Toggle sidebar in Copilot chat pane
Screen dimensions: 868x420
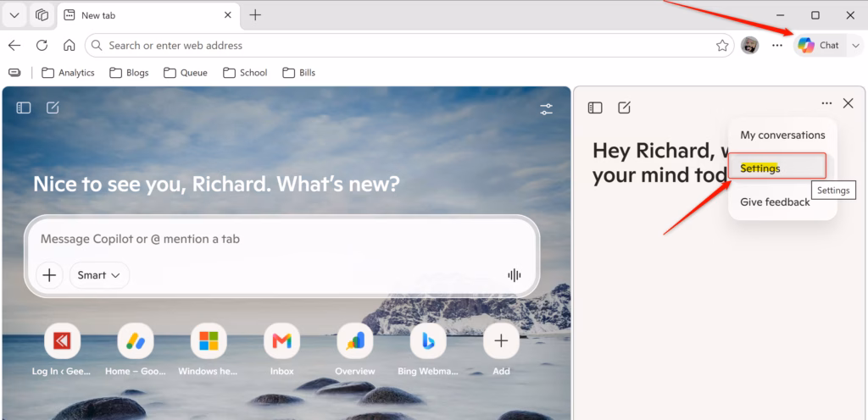pos(595,108)
